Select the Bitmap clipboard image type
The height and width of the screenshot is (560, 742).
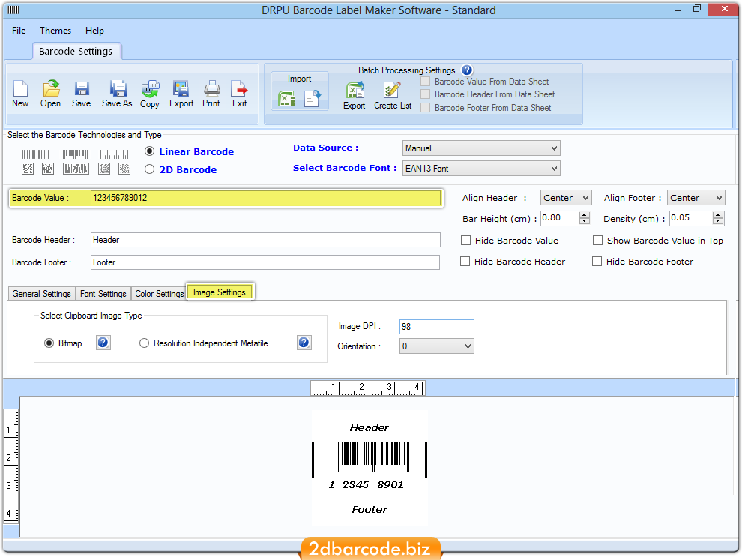49,343
